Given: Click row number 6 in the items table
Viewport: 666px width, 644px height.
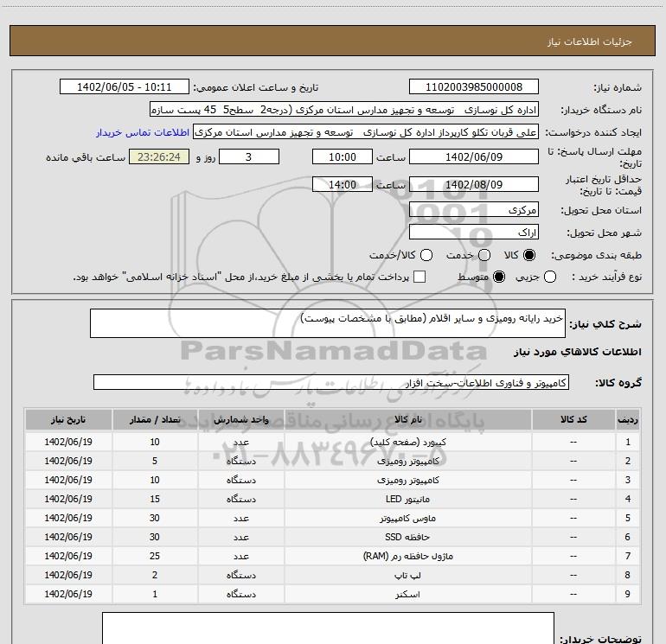Looking at the screenshot, I should point(628,537).
